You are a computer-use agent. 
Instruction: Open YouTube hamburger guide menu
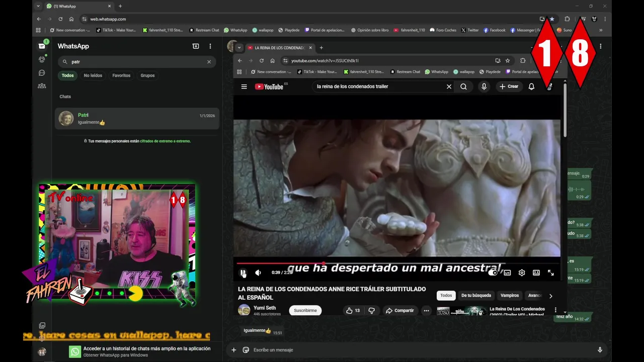coord(244,86)
